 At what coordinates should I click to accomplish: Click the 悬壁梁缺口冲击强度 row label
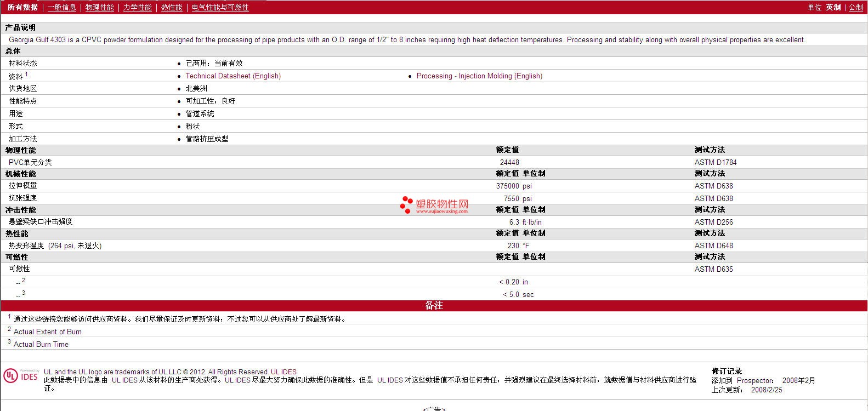41,221
